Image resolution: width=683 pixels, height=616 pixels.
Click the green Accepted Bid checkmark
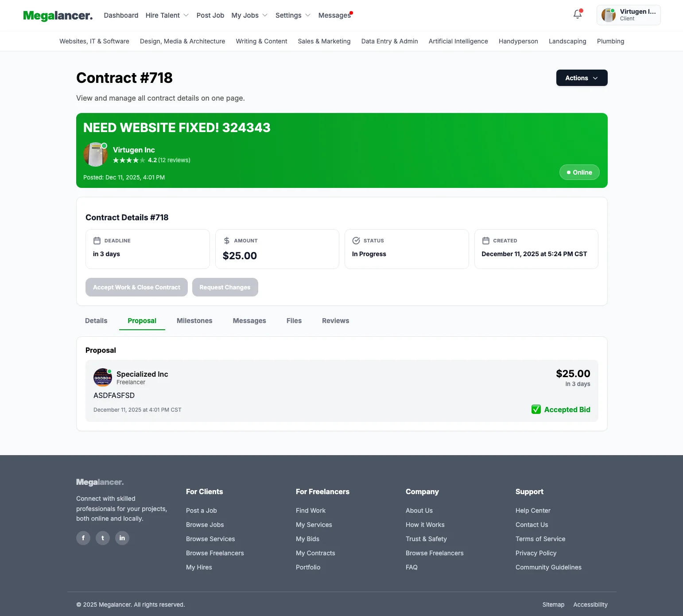(536, 409)
